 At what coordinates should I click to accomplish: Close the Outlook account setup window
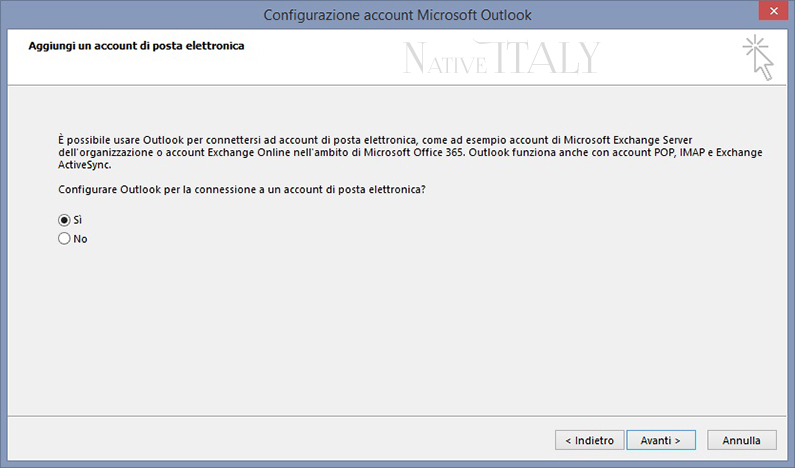click(773, 11)
